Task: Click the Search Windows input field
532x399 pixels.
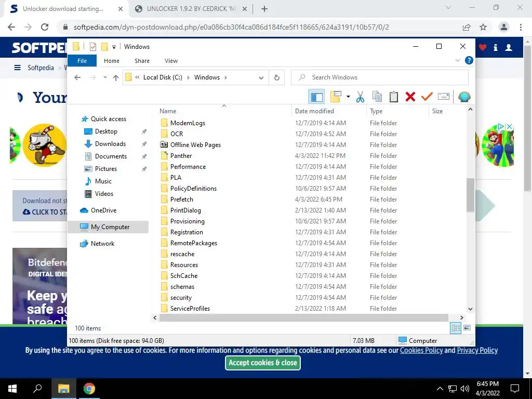Action: click(x=380, y=77)
